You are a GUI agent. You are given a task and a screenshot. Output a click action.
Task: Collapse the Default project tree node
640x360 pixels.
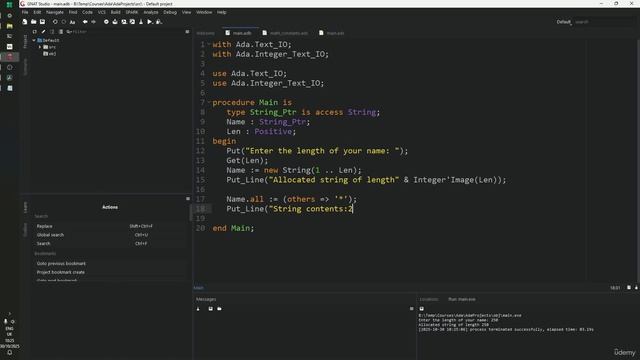pyautogui.click(x=34, y=40)
